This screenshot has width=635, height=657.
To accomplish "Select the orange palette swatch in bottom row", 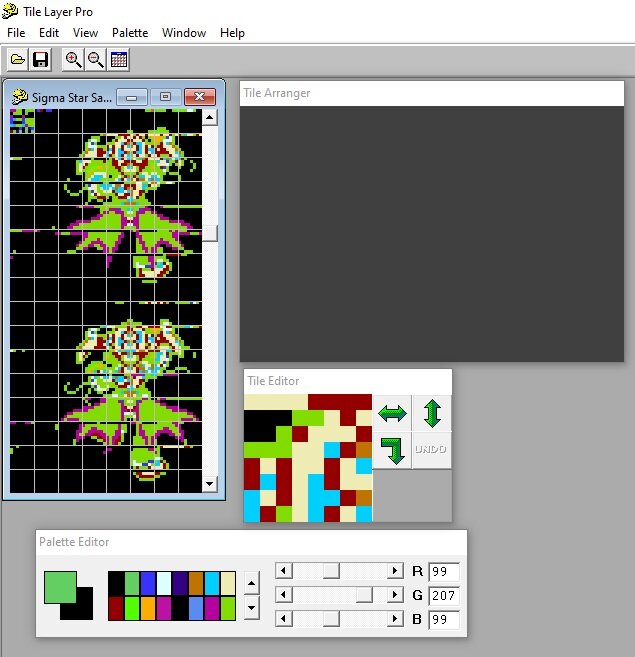I will 148,608.
